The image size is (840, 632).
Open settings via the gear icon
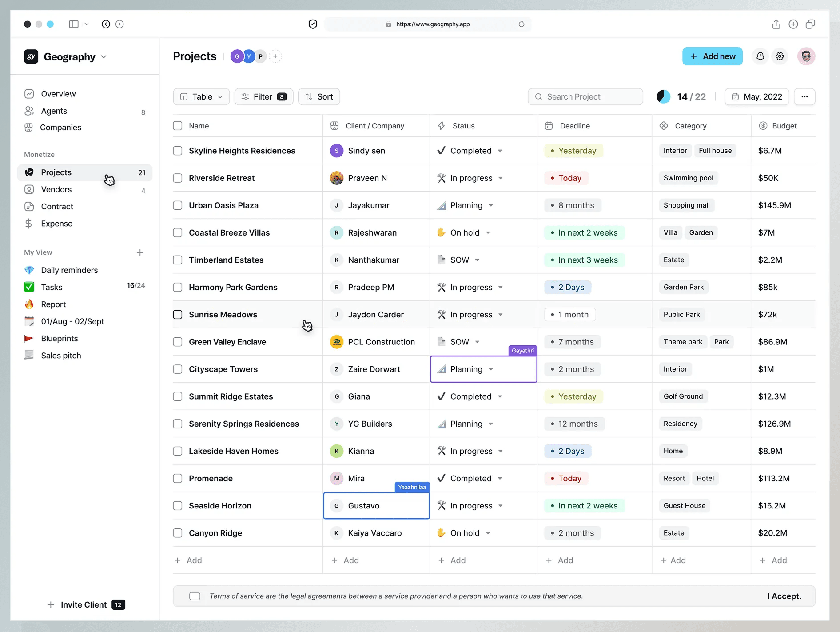click(x=780, y=56)
